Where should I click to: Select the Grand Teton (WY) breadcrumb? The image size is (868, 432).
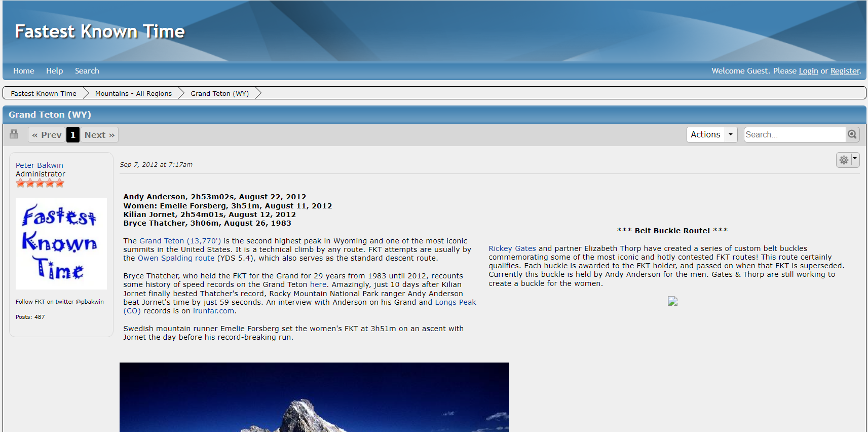[219, 93]
